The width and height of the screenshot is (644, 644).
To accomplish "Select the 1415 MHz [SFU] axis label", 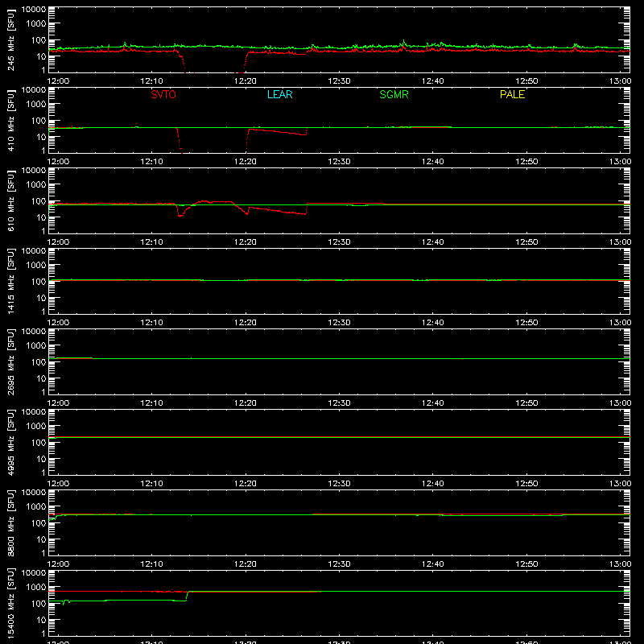I will (10, 281).
